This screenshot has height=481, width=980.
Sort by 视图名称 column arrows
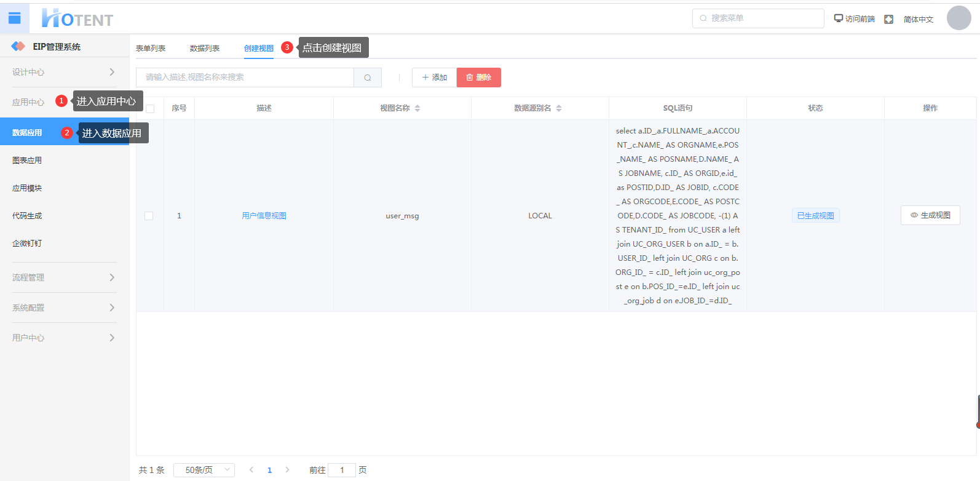[x=417, y=108]
